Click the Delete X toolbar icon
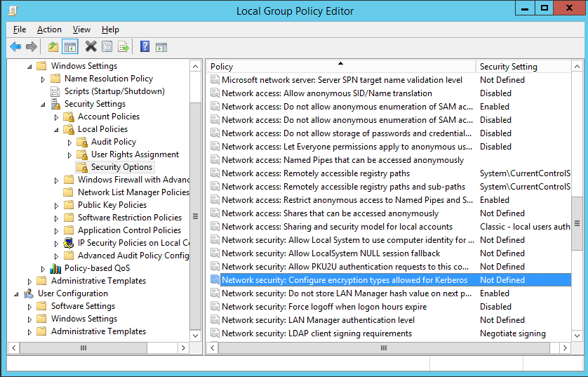The image size is (588, 377). point(91,46)
